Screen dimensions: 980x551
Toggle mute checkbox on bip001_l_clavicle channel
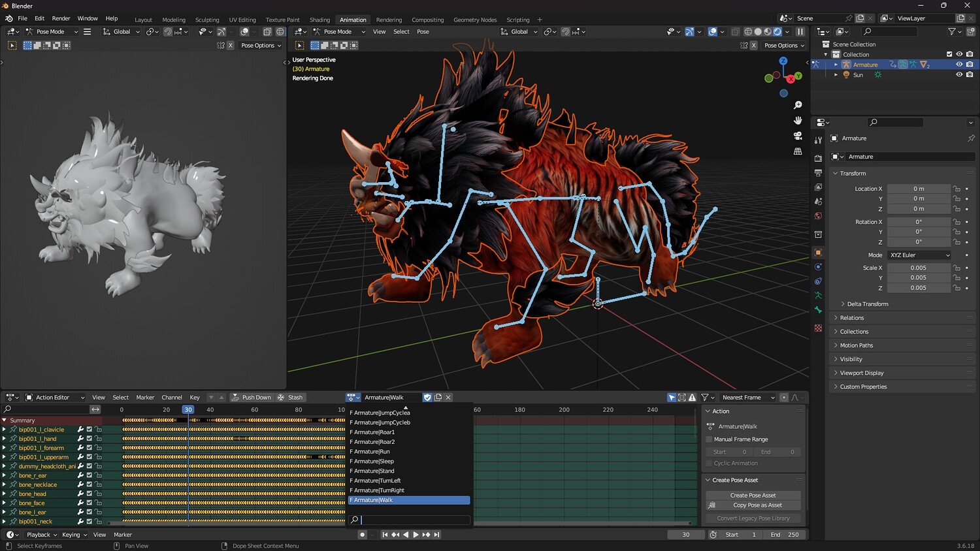90,430
